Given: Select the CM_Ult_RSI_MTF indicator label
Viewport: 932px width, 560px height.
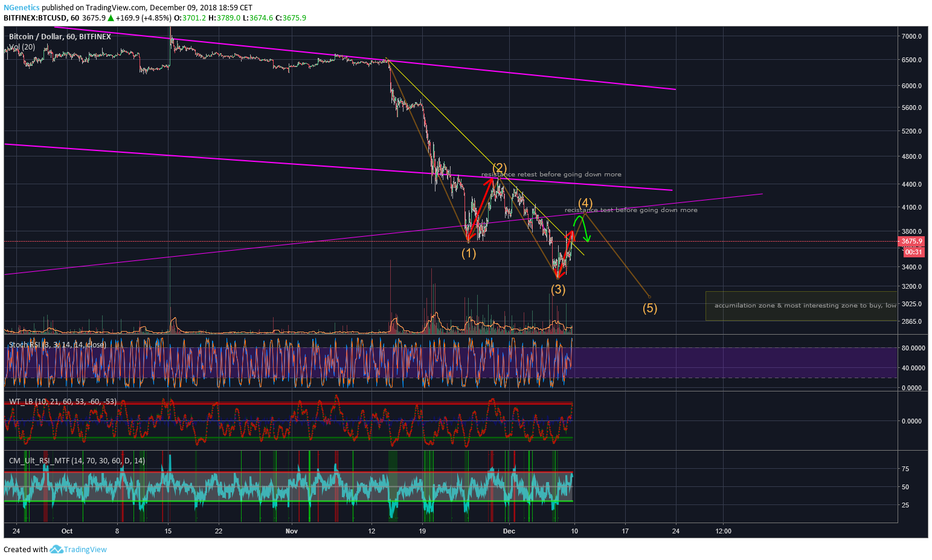Looking at the screenshot, I should tap(77, 461).
